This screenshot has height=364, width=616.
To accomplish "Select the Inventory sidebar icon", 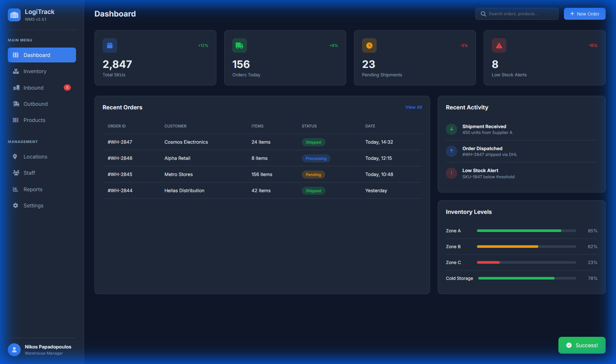I will [x=16, y=71].
